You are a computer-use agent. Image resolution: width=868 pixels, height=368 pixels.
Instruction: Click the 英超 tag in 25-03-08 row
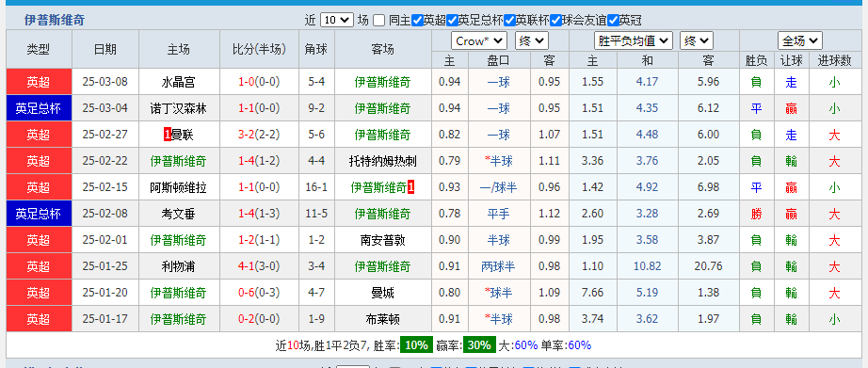click(x=39, y=83)
